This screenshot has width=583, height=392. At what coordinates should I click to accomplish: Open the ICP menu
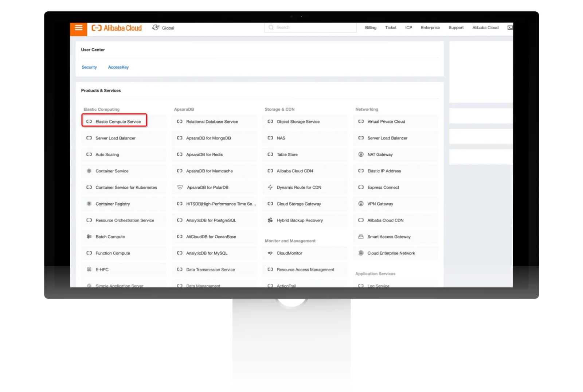(408, 28)
